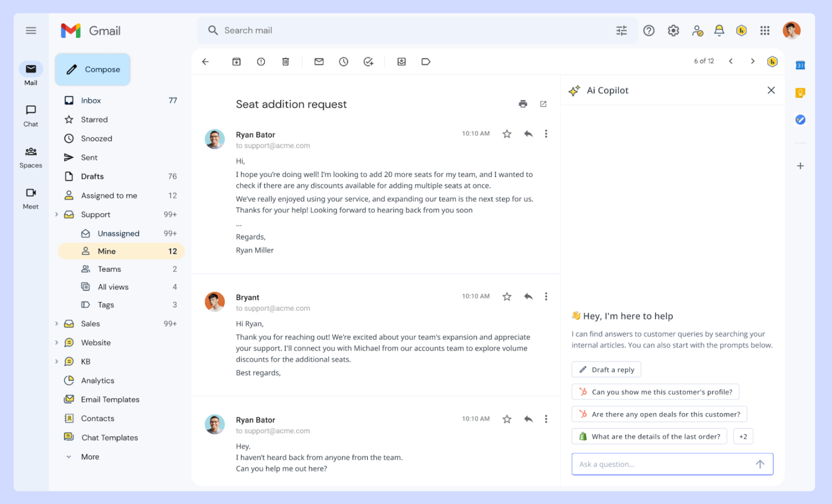Click the archive icon in email toolbar

pos(236,62)
